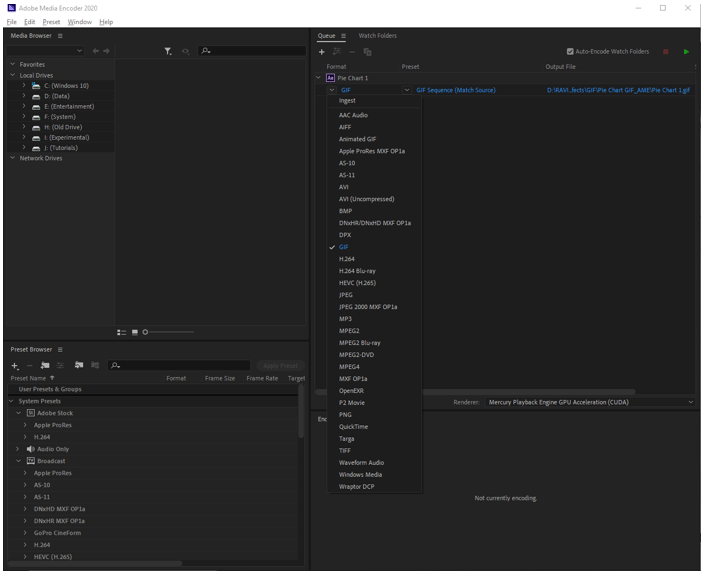This screenshot has width=704, height=576.
Task: Click the Media Browser thumbnail zoom slider
Action: (x=169, y=332)
